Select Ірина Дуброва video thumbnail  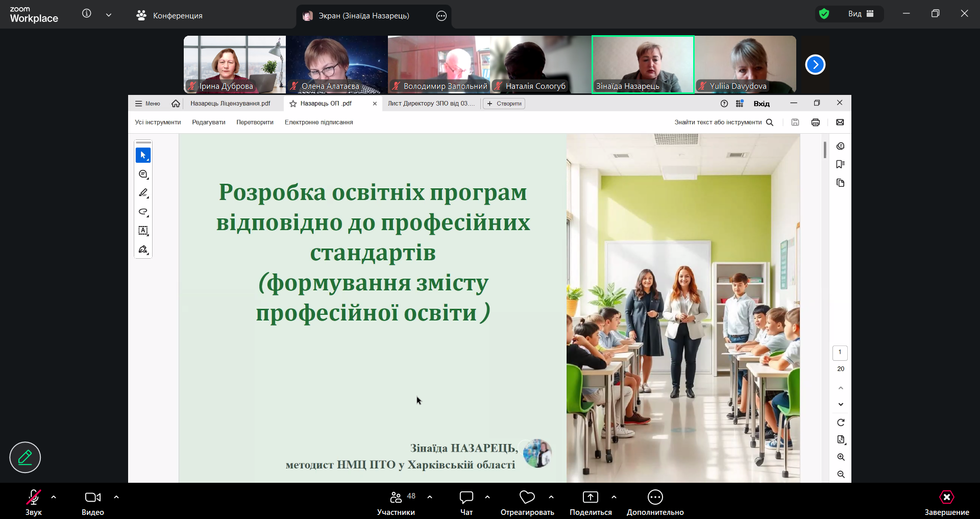point(234,64)
